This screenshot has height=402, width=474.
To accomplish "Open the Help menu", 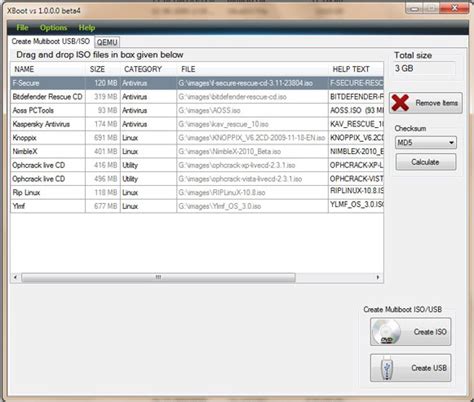I will (87, 28).
